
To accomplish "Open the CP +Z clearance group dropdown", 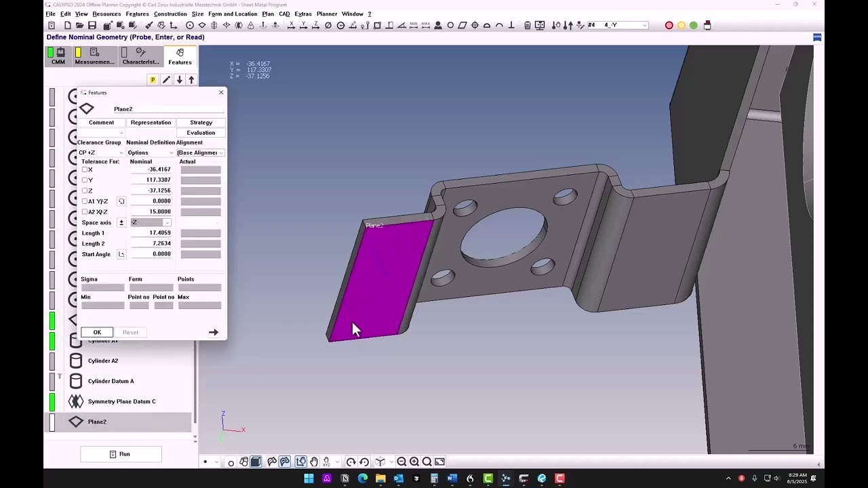I will [x=102, y=152].
